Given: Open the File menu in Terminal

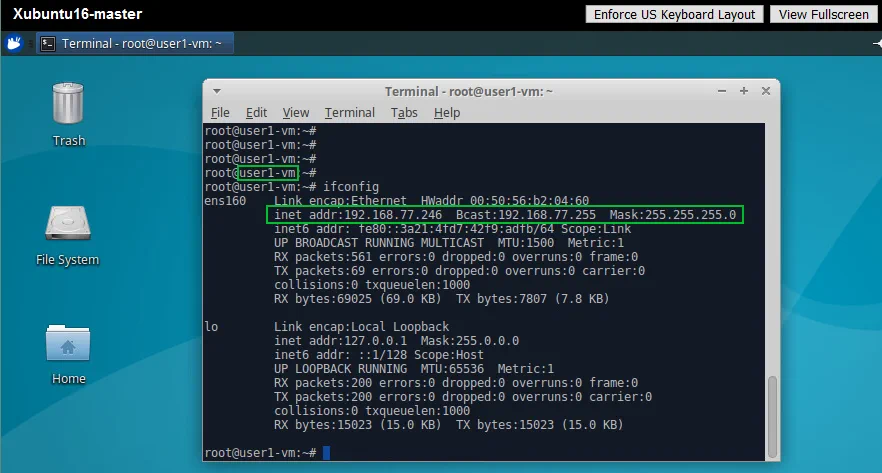Looking at the screenshot, I should [x=220, y=113].
